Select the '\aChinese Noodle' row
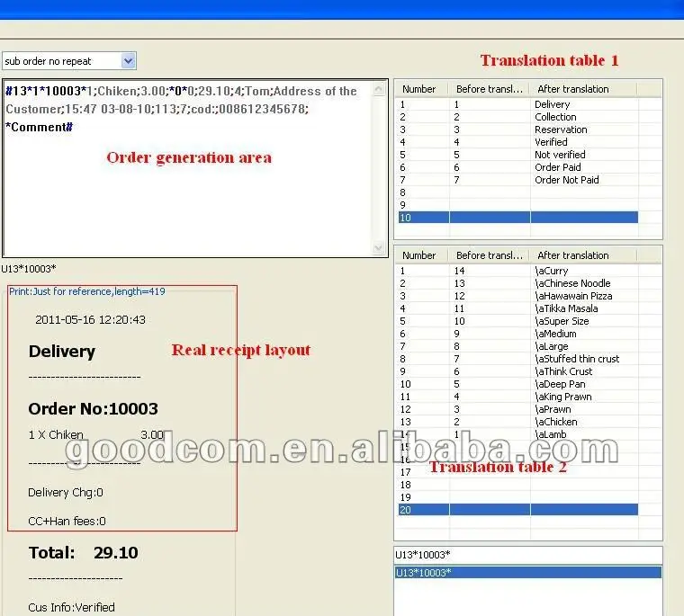The width and height of the screenshot is (684, 616). click(x=518, y=283)
